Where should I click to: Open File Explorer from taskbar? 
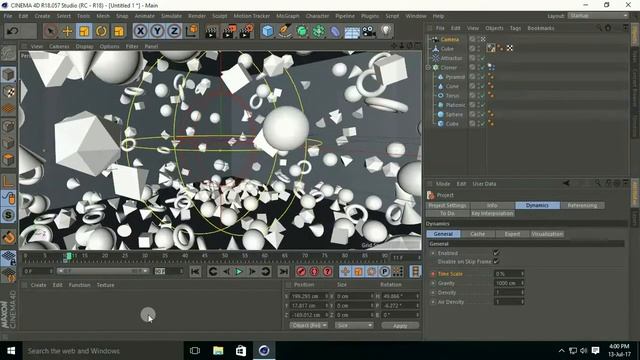(218, 351)
